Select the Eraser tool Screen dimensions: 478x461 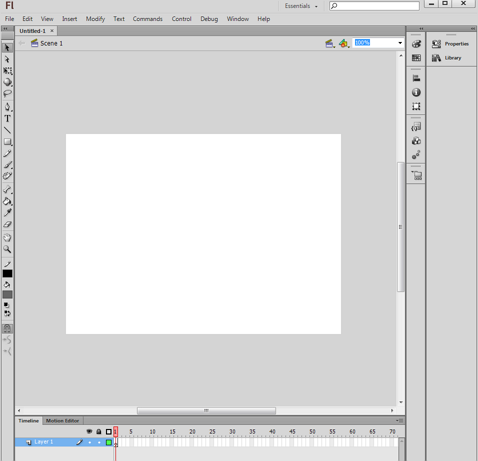pos(7,224)
